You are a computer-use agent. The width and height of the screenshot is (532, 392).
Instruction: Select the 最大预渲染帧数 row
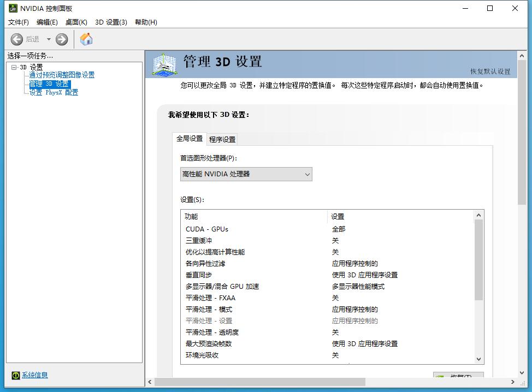point(327,344)
